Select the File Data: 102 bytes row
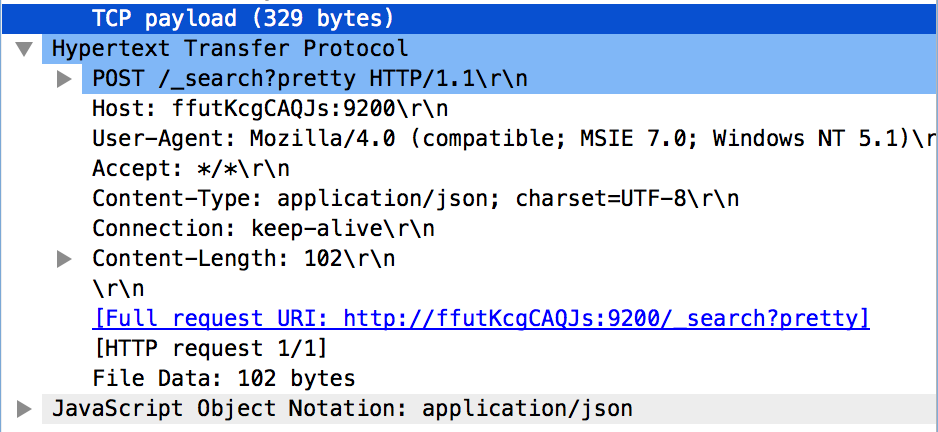This screenshot has width=938, height=432. pos(223,379)
